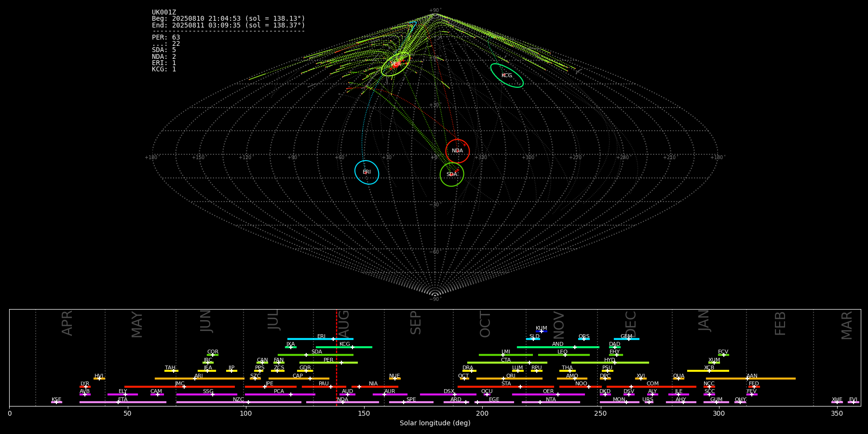Screen dimensions: 868x434
Task: Click the AUR shower bar in timeline
Action: coord(390,394)
